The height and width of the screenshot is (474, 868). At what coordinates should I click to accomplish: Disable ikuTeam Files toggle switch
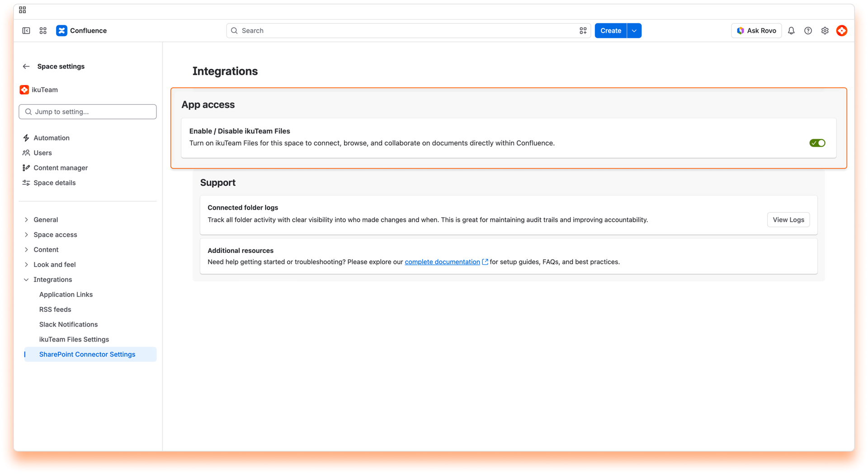click(817, 143)
